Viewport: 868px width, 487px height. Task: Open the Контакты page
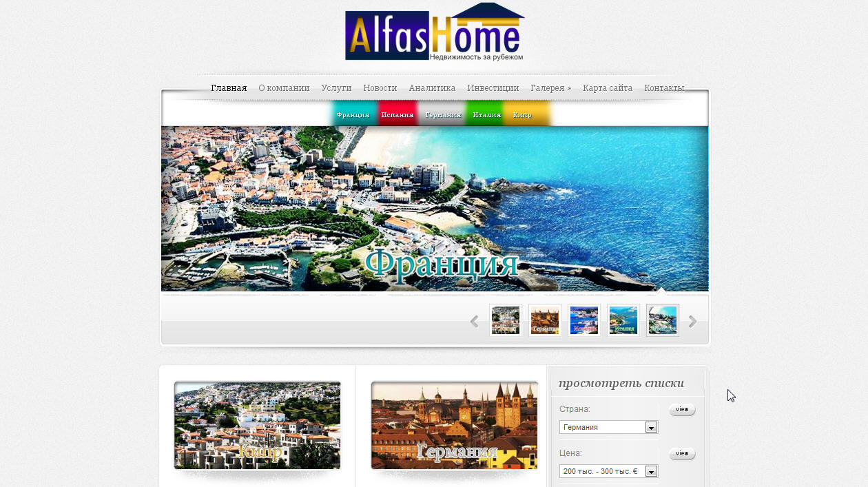coord(664,88)
